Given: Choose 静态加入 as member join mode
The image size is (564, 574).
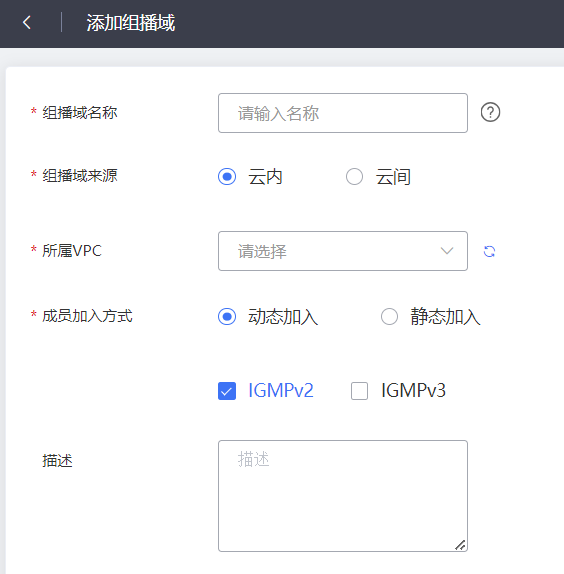Looking at the screenshot, I should [x=389, y=317].
